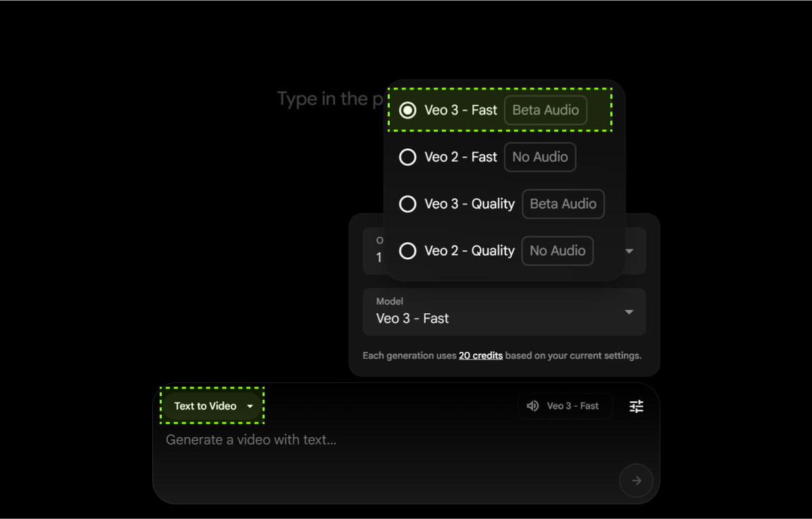The width and height of the screenshot is (812, 519).
Task: Click the No Audio badge on Veo 2 - Fast
Action: point(540,157)
